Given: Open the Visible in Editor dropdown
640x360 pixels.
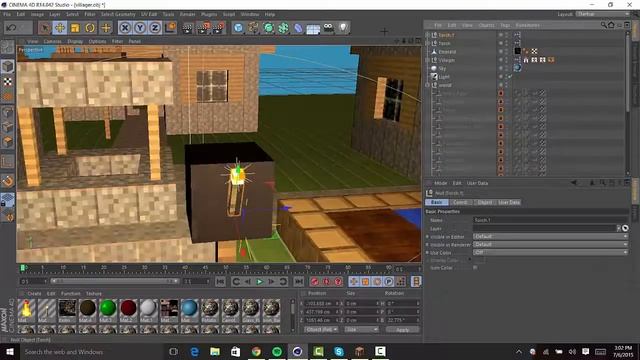Looking at the screenshot, I should tap(550, 236).
